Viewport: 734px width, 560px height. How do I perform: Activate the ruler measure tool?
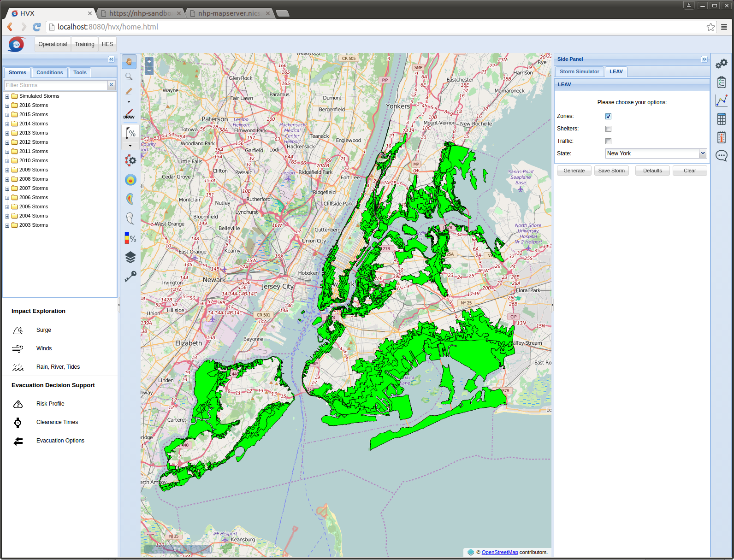[129, 91]
